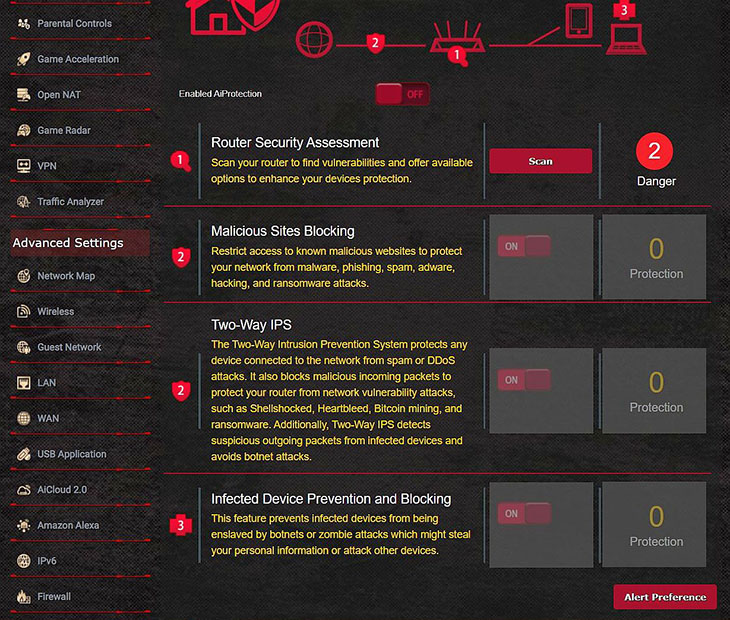Click the router icon in network diagram

(x=457, y=37)
